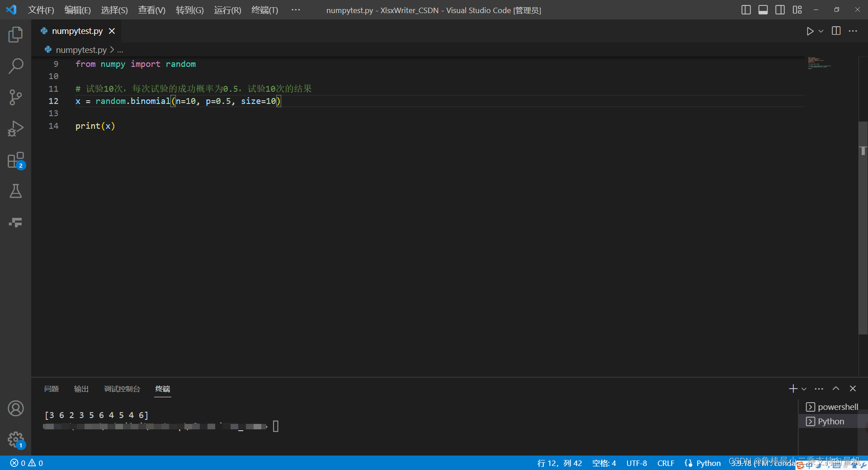Expand the breadcrumb ellipsis symbol

(120, 50)
